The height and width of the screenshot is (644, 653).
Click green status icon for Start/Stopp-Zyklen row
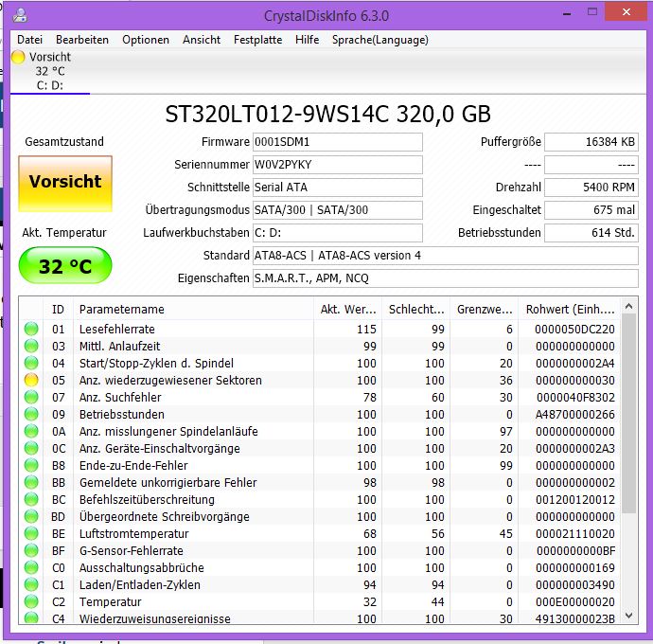tap(31, 363)
